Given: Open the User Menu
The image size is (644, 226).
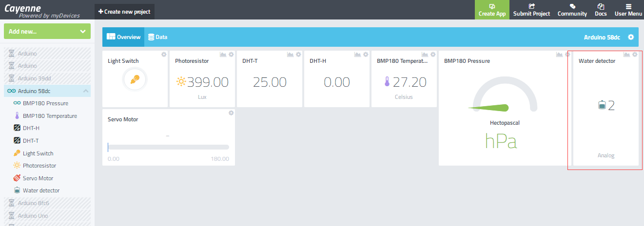Looking at the screenshot, I should click(628, 10).
